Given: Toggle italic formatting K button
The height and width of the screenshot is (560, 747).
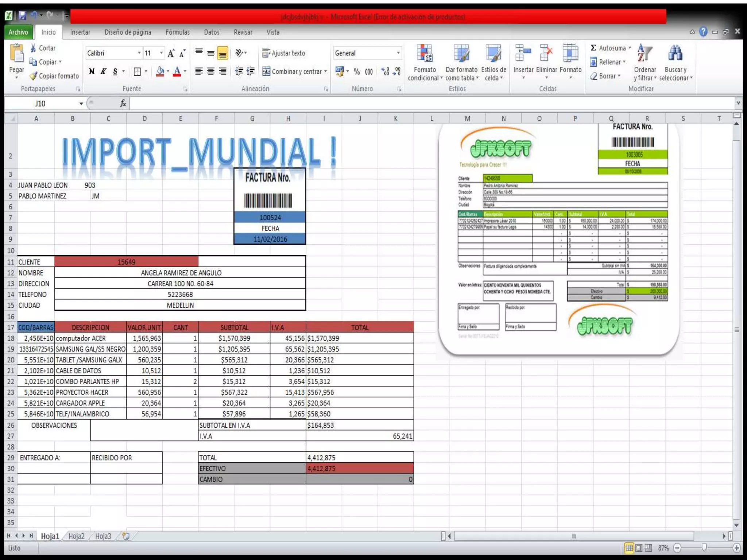Looking at the screenshot, I should [x=104, y=71].
